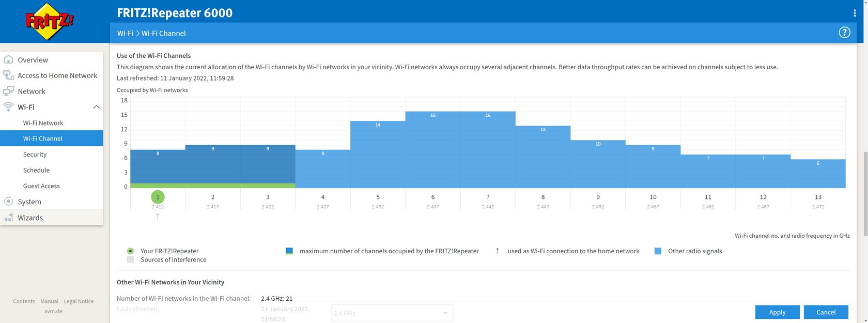Click the channel 13 bar showing 6

point(818,174)
